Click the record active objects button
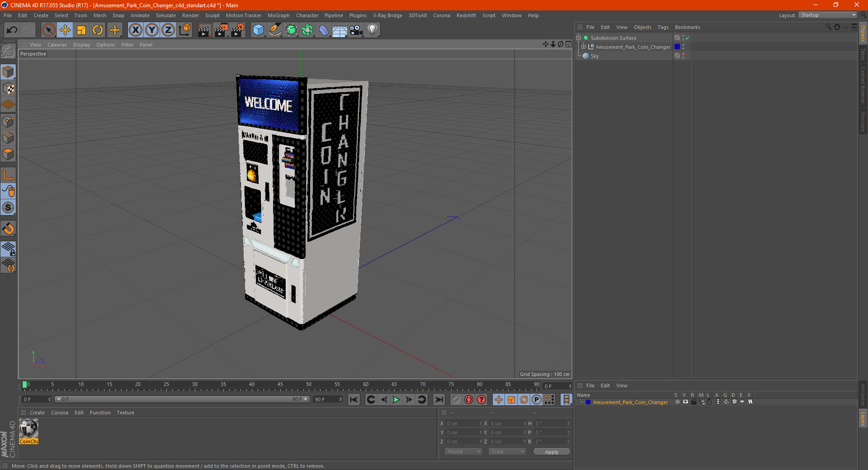The width and height of the screenshot is (868, 470). click(x=456, y=399)
